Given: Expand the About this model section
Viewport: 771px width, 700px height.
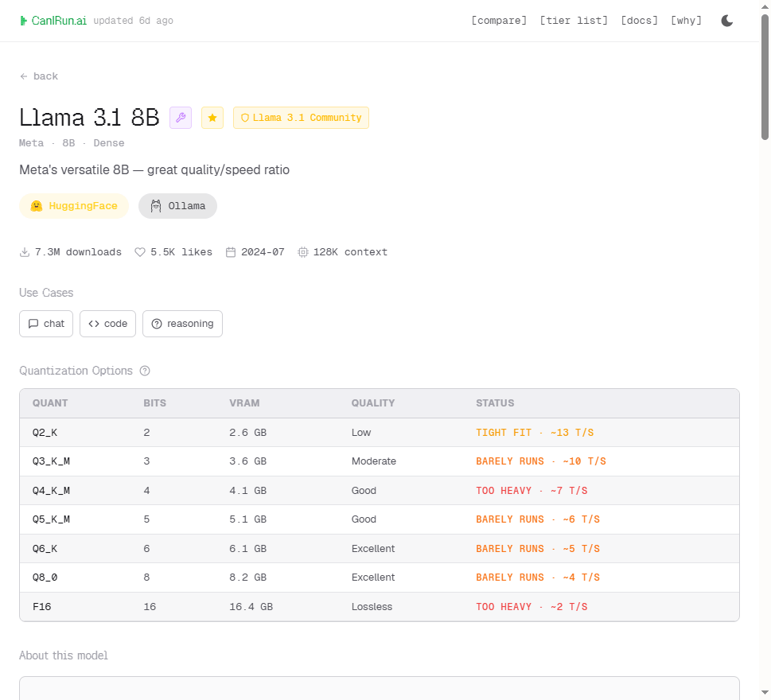Looking at the screenshot, I should [x=64, y=655].
